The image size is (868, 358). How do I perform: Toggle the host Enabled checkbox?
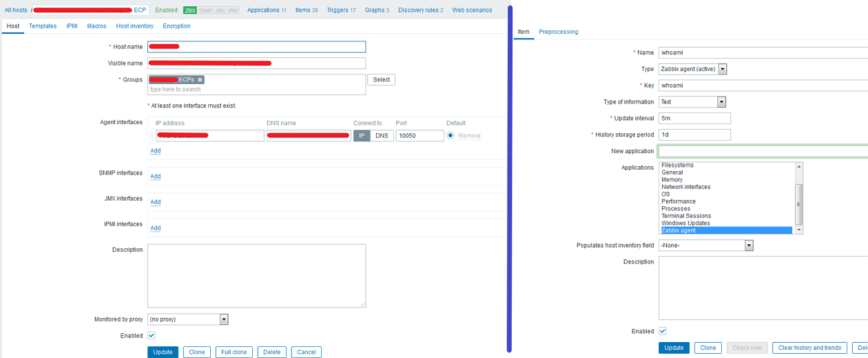[x=152, y=335]
